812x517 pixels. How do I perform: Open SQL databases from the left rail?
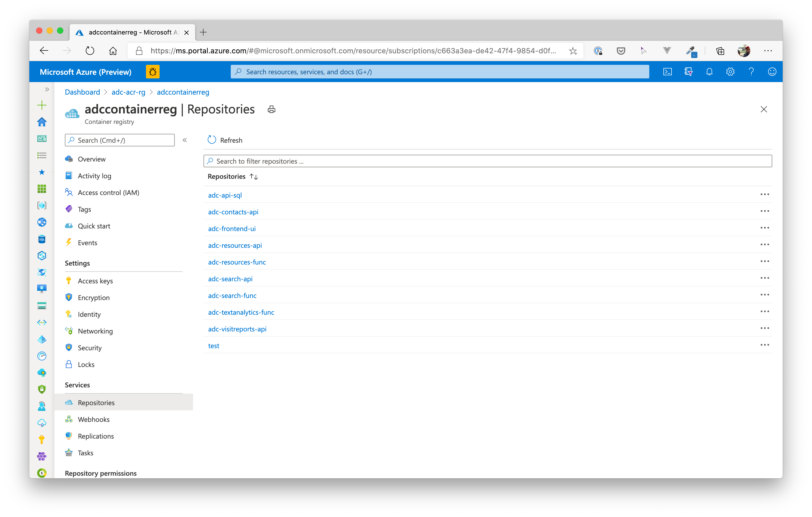[42, 239]
